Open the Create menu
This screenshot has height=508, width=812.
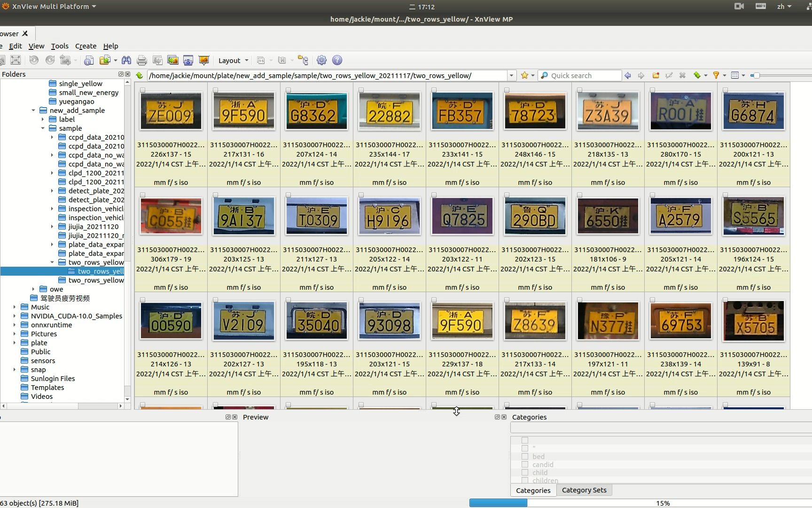pyautogui.click(x=86, y=46)
